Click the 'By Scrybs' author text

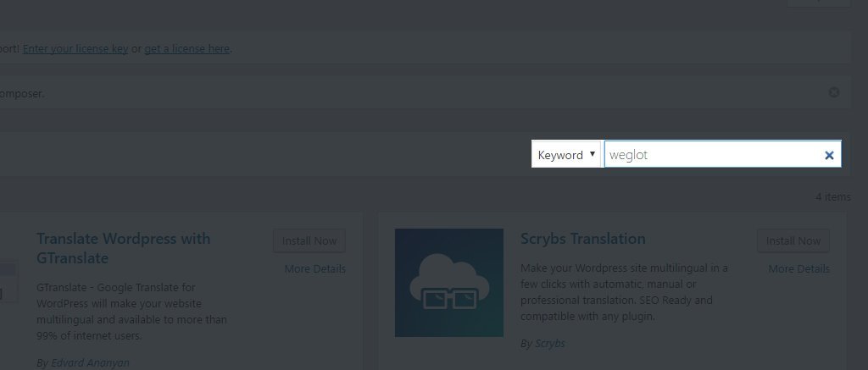click(542, 344)
